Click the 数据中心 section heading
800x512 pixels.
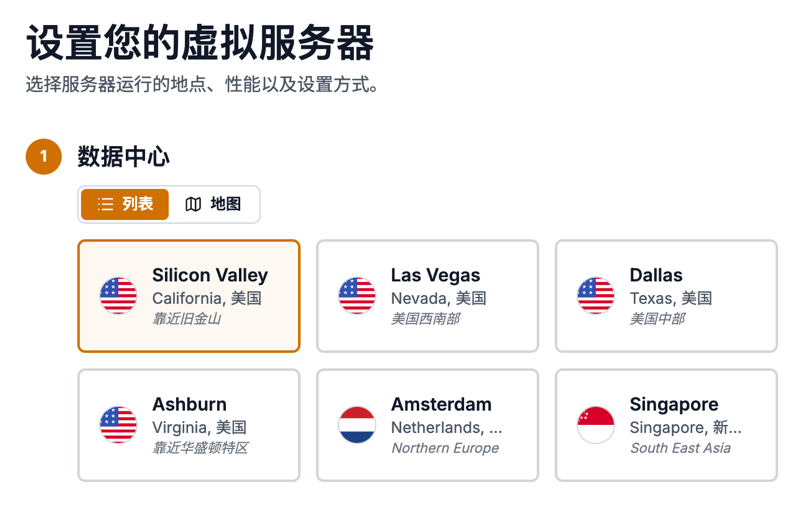coord(123,157)
